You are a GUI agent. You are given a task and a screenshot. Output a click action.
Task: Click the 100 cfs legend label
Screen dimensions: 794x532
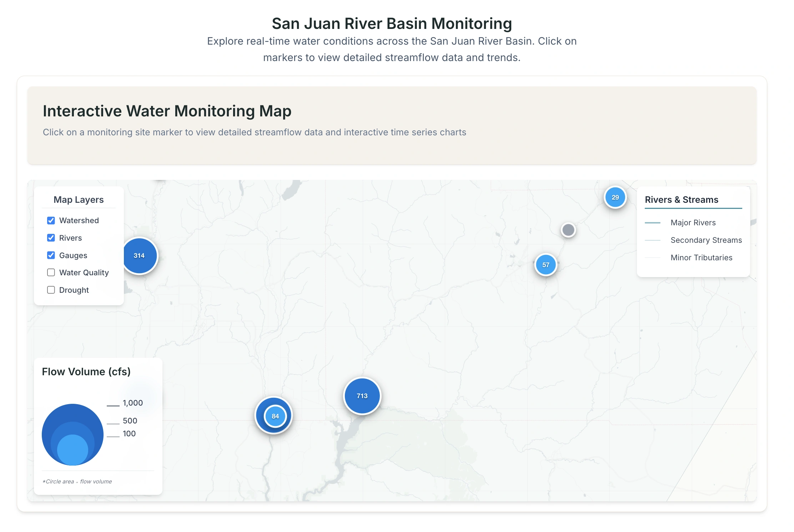coord(129,434)
